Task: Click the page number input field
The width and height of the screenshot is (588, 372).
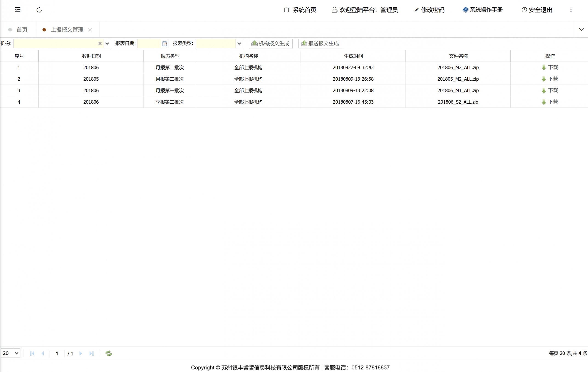Action: pos(57,353)
